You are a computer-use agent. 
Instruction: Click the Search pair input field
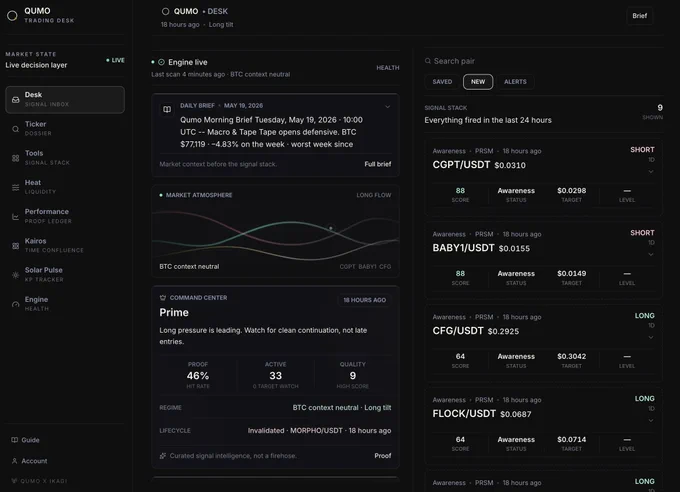tap(543, 61)
